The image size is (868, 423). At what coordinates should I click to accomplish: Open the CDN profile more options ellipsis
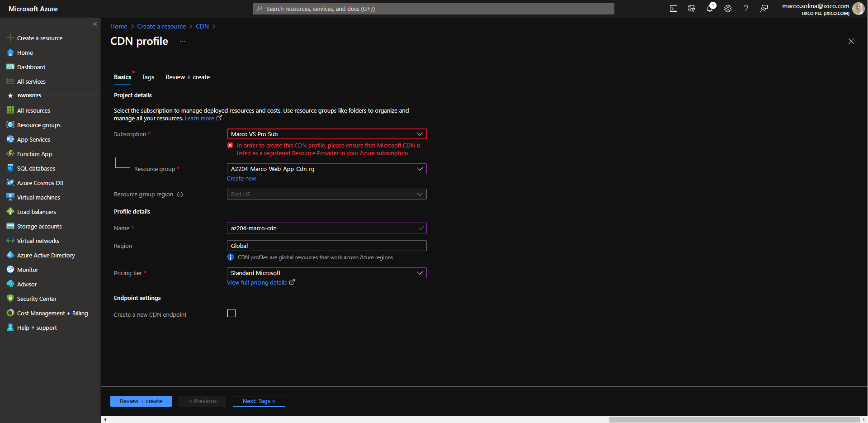point(183,41)
